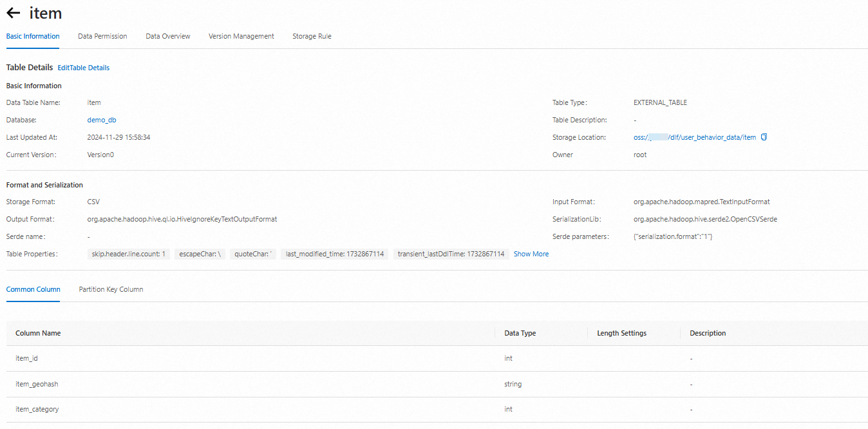
Task: Click the Description column header
Action: pyautogui.click(x=708, y=333)
